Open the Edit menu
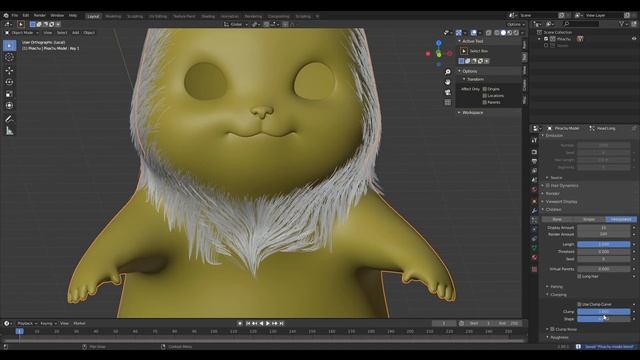The width and height of the screenshot is (640, 360). point(26,16)
